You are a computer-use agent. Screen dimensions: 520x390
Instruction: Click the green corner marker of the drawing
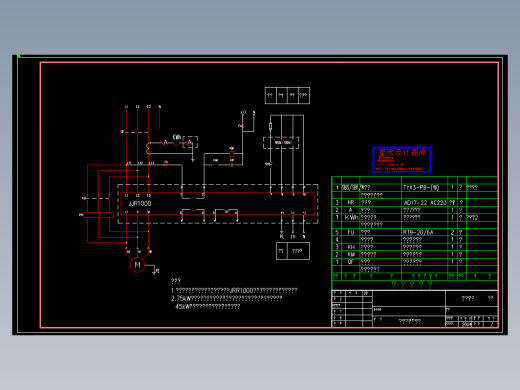(19, 56)
